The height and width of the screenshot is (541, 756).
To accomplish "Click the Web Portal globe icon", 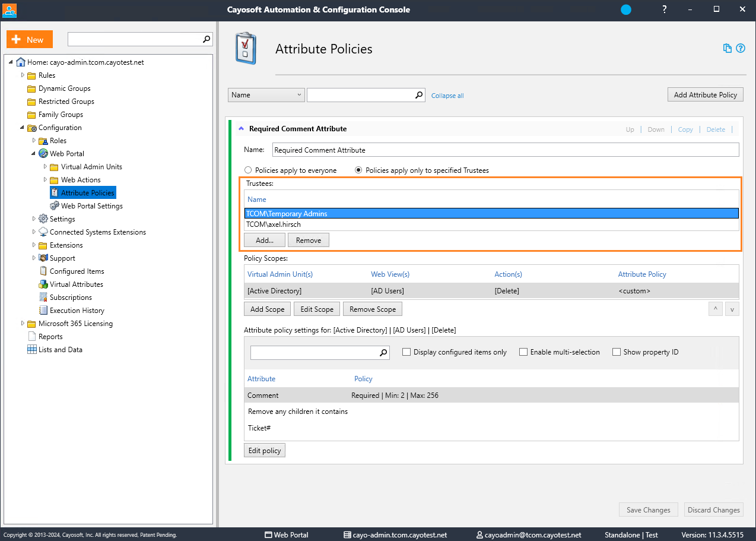I will click(x=43, y=154).
